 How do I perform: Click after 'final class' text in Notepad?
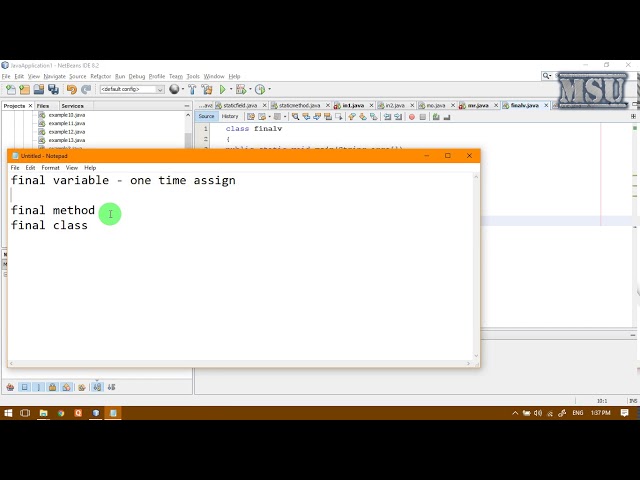89,225
